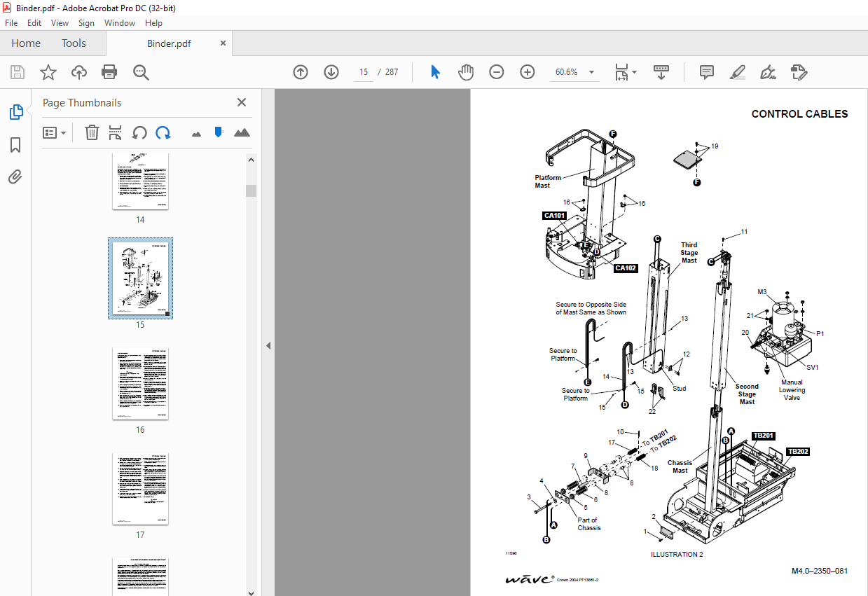Click the star icon to bookmark this file

coord(48,72)
